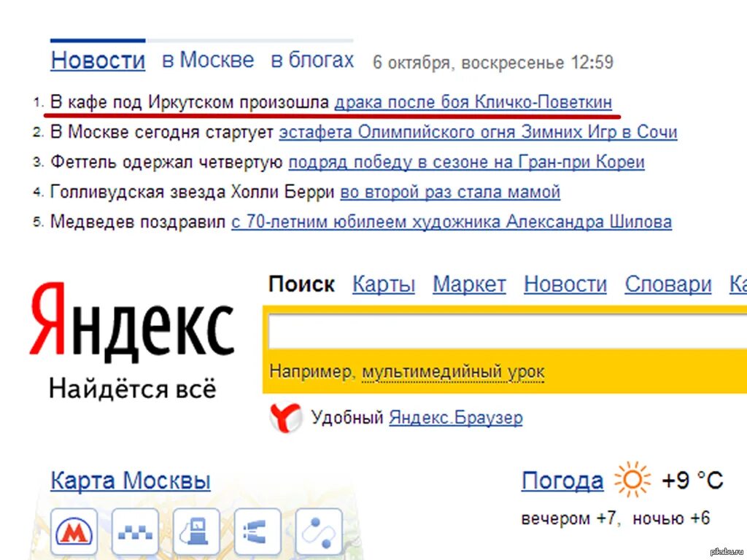Open Новости link above the search bar

click(565, 284)
